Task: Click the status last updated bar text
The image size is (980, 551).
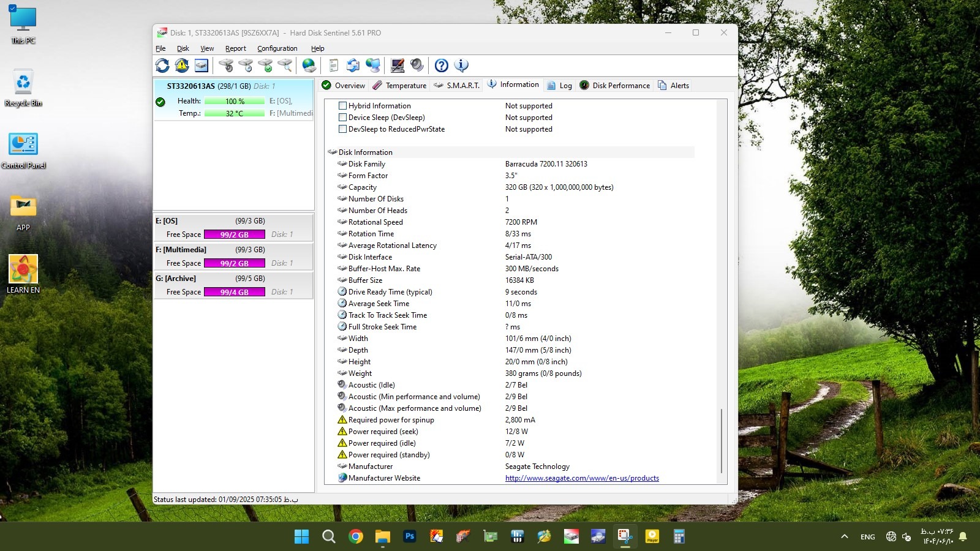Action: tap(225, 500)
